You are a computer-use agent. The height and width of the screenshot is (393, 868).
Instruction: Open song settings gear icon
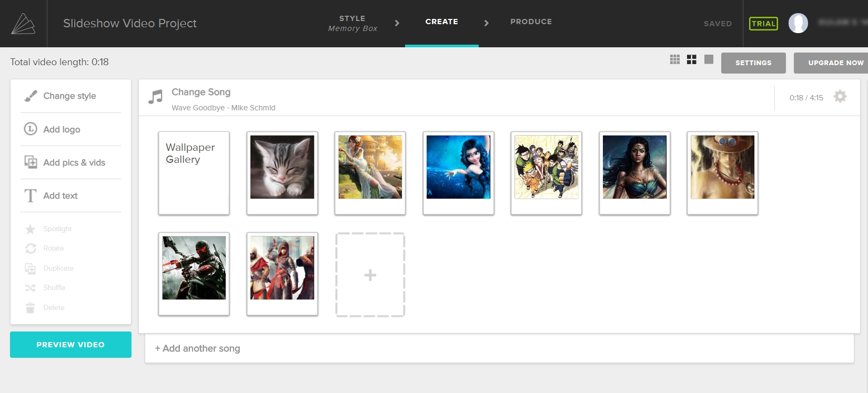pyautogui.click(x=840, y=97)
